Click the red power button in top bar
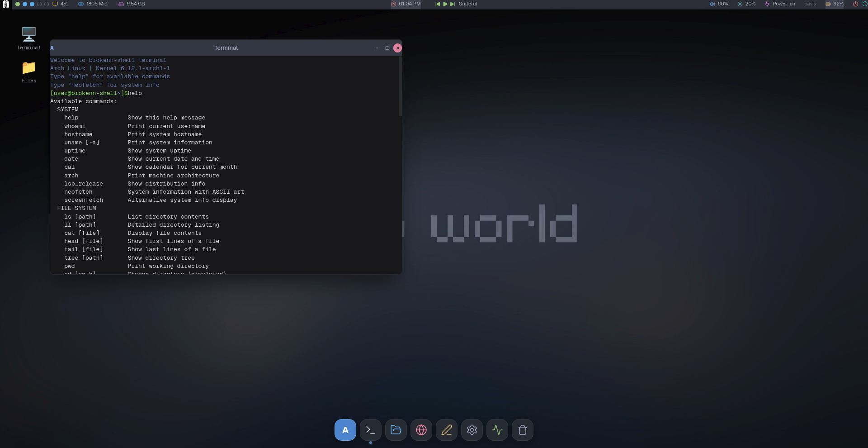 (855, 4)
